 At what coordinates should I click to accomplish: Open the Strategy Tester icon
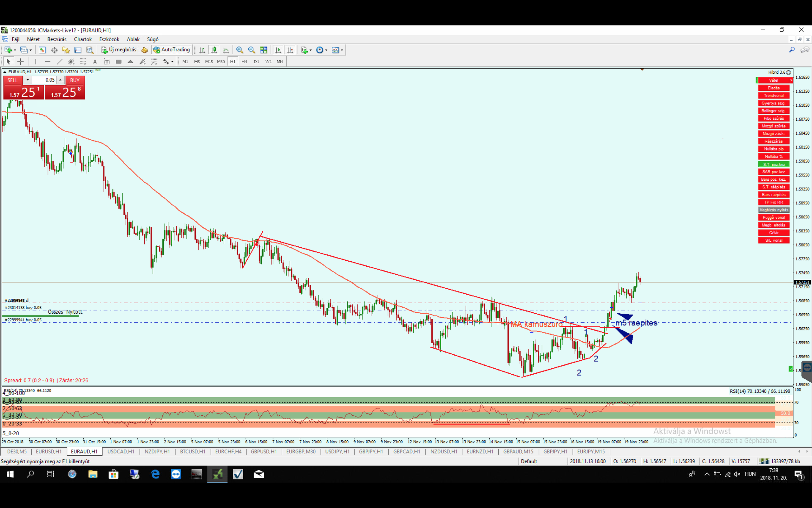point(90,50)
